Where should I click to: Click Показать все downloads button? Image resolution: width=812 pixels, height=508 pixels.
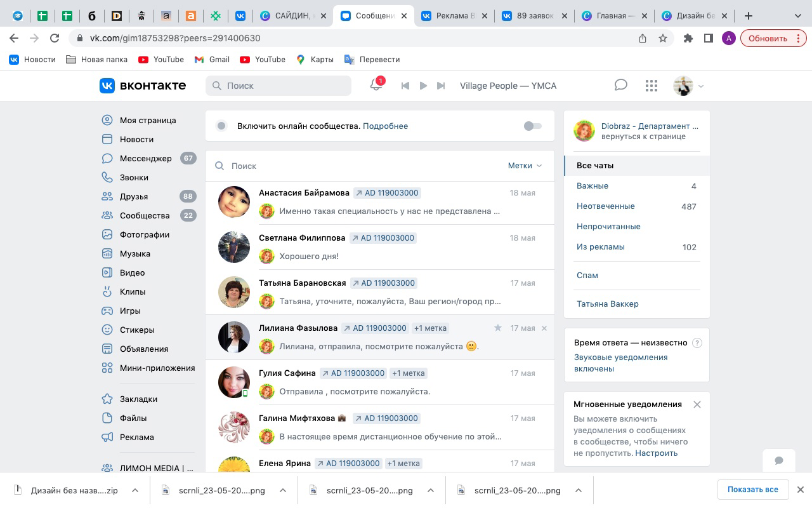(753, 490)
